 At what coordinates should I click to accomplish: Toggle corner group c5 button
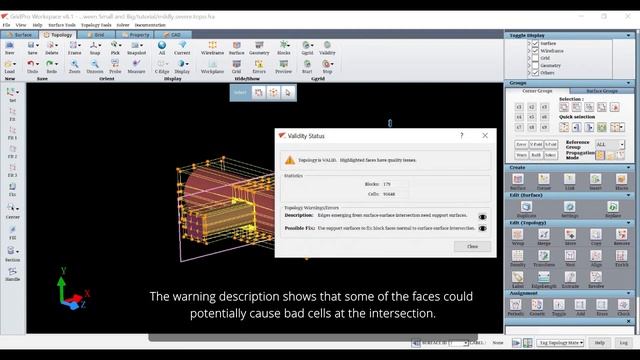pyautogui.click(x=531, y=117)
